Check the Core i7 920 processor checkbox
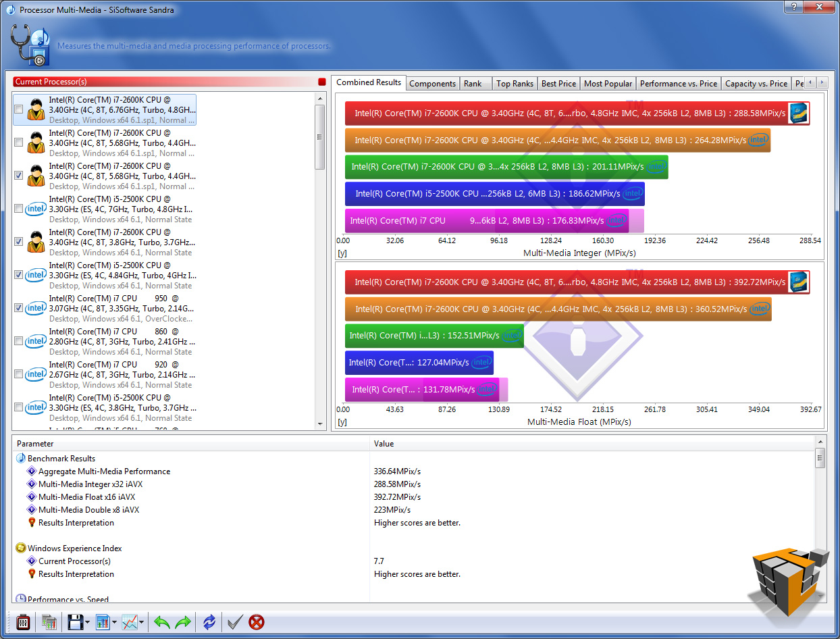The height and width of the screenshot is (639, 840). click(18, 374)
